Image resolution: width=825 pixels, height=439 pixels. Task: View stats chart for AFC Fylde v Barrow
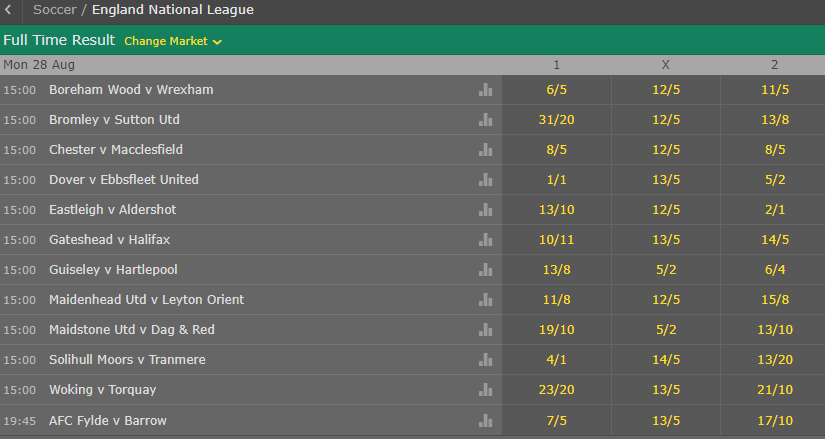click(x=485, y=421)
